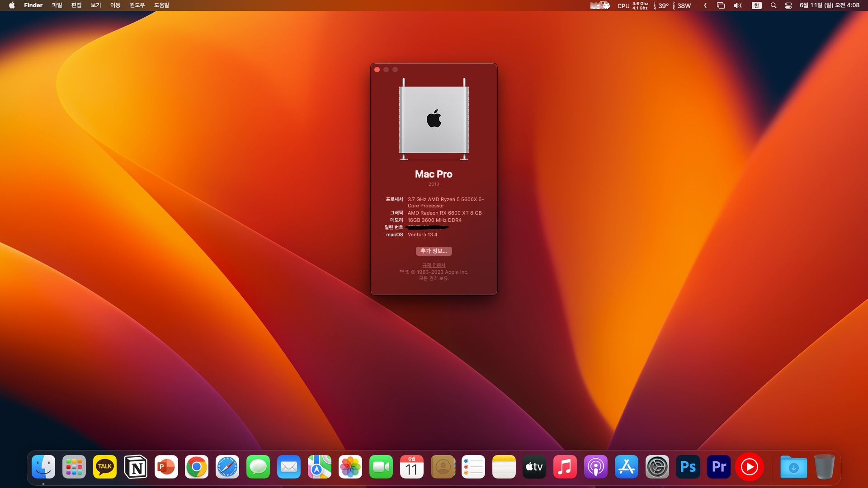The image size is (868, 488).
Task: Launch KakaoTalk from the Dock
Action: tap(105, 467)
